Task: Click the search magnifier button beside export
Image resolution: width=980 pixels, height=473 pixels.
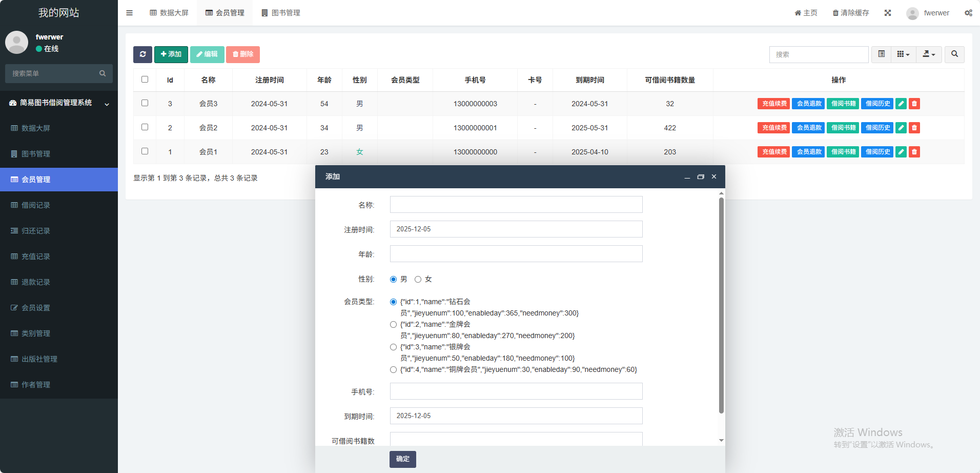Action: coord(954,54)
